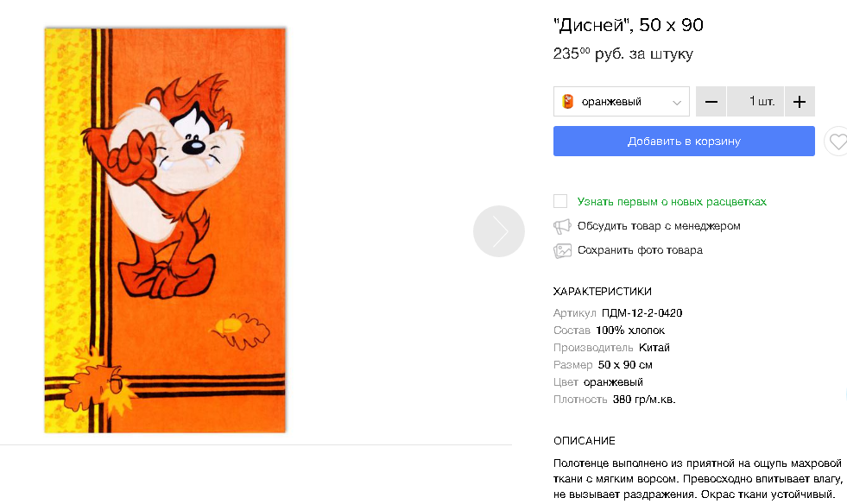The height and width of the screenshot is (504, 847).
Task: Click the product title '"Дисней", 50 x 90'
Action: (628, 25)
